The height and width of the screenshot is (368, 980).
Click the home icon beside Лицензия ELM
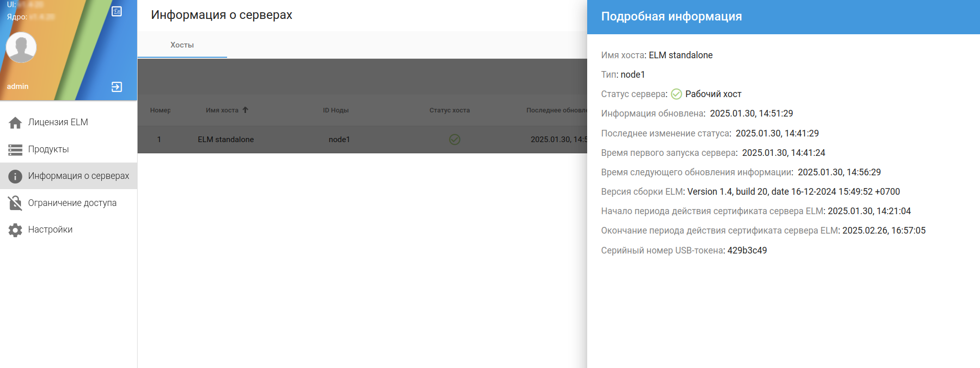pos(15,123)
